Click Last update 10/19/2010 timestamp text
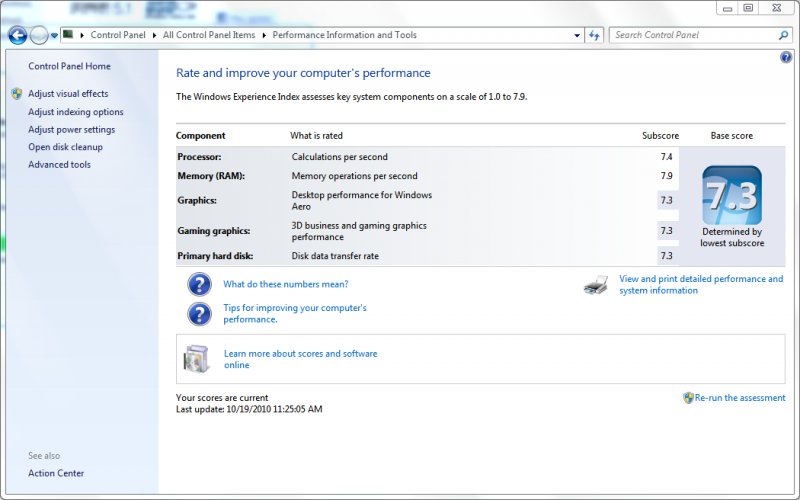Image resolution: width=800 pixels, height=500 pixels. (x=249, y=409)
